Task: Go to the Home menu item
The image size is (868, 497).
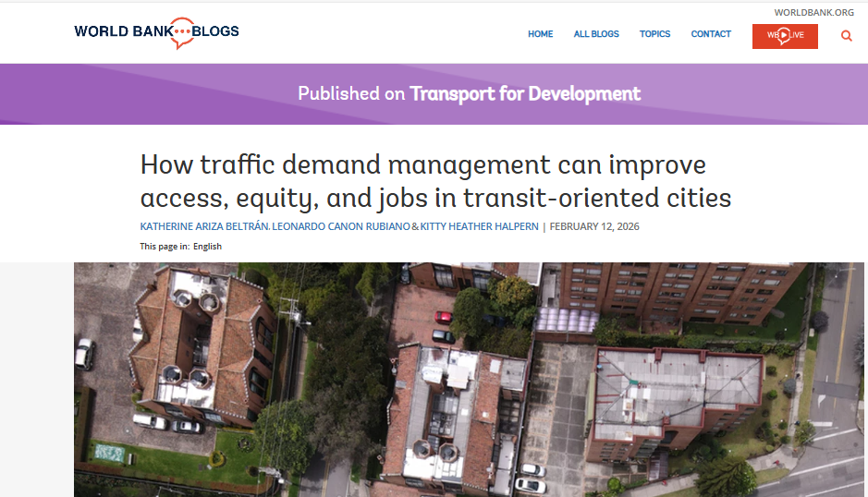Action: tap(540, 34)
